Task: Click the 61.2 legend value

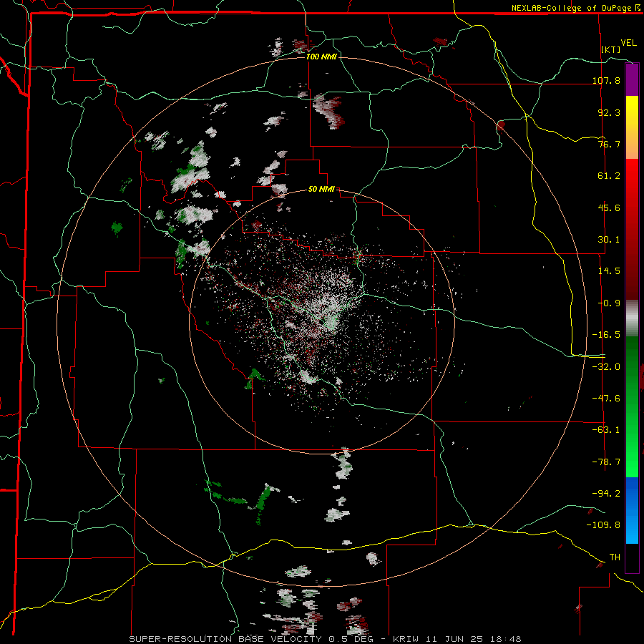Action: (x=609, y=176)
